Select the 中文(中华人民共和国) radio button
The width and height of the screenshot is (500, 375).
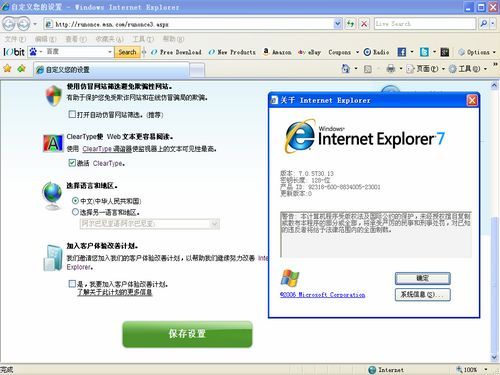click(75, 201)
